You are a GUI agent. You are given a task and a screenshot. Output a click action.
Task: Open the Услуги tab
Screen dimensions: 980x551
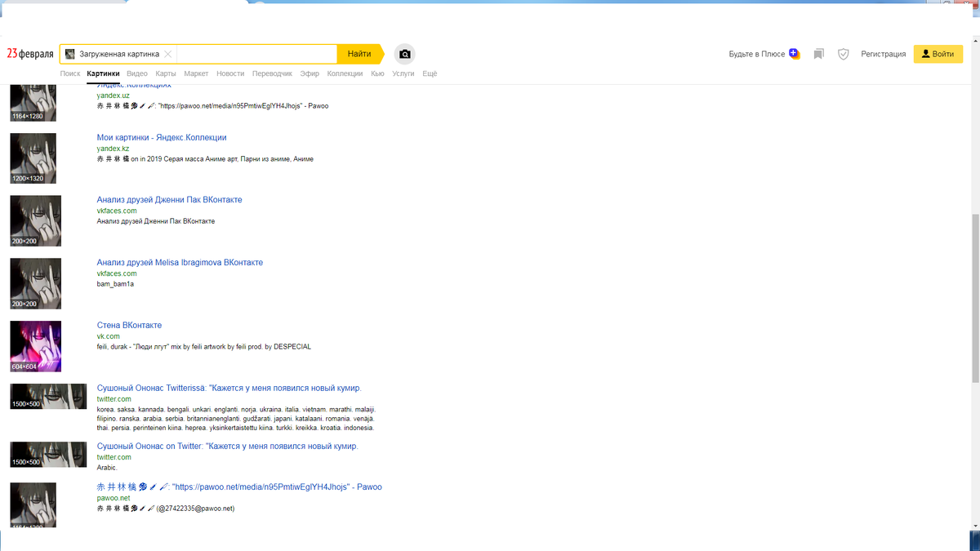point(403,73)
